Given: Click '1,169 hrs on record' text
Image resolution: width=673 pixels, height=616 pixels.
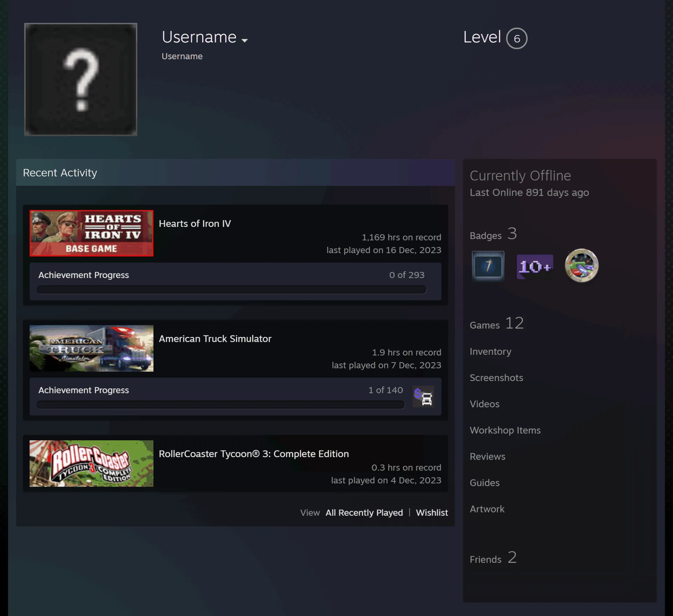Looking at the screenshot, I should point(401,237).
